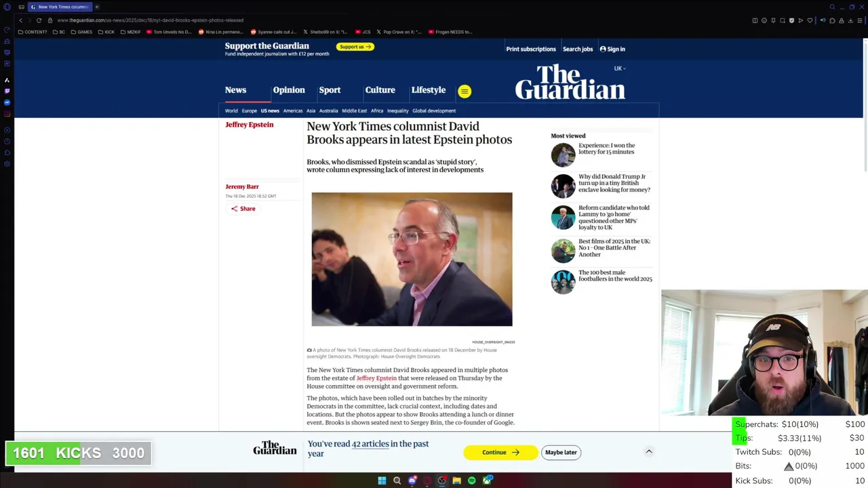The image size is (868, 488).
Task: Click the send flow arrow icon
Action: [801, 20]
